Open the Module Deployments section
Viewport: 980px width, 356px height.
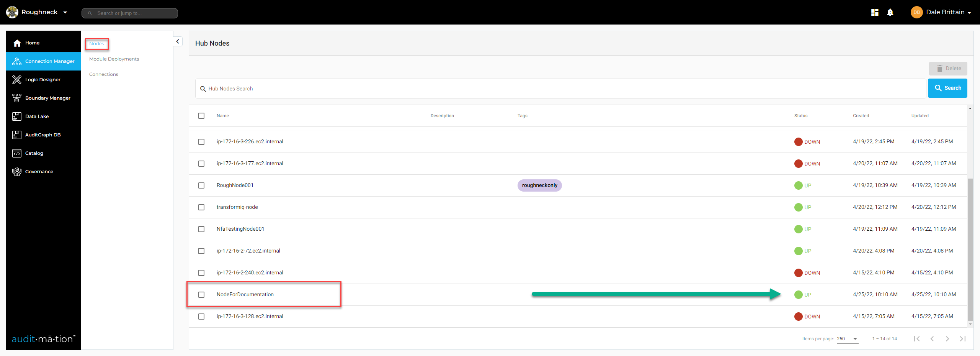tap(114, 59)
